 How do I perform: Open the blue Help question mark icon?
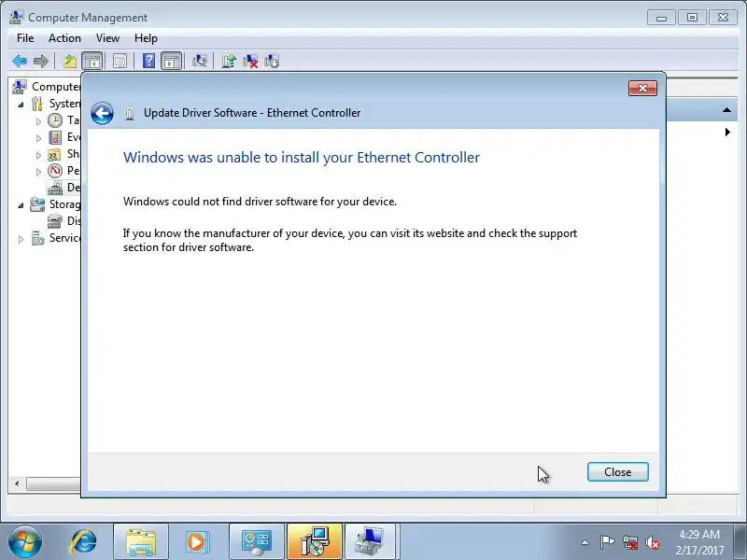click(148, 61)
